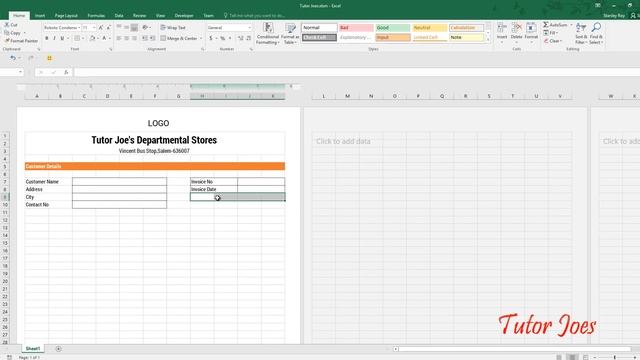Open the Merge & Center dropdown arrow
640x360 pixels.
click(x=201, y=38)
